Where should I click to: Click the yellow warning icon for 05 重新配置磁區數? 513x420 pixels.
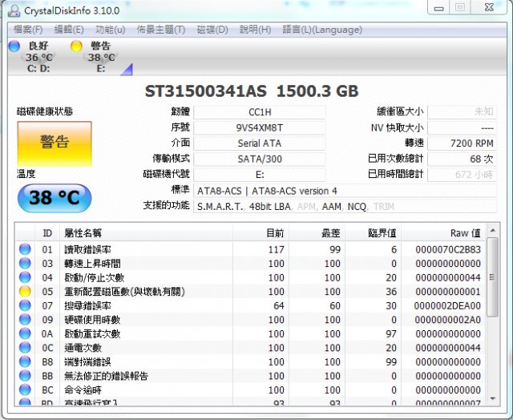(25, 292)
